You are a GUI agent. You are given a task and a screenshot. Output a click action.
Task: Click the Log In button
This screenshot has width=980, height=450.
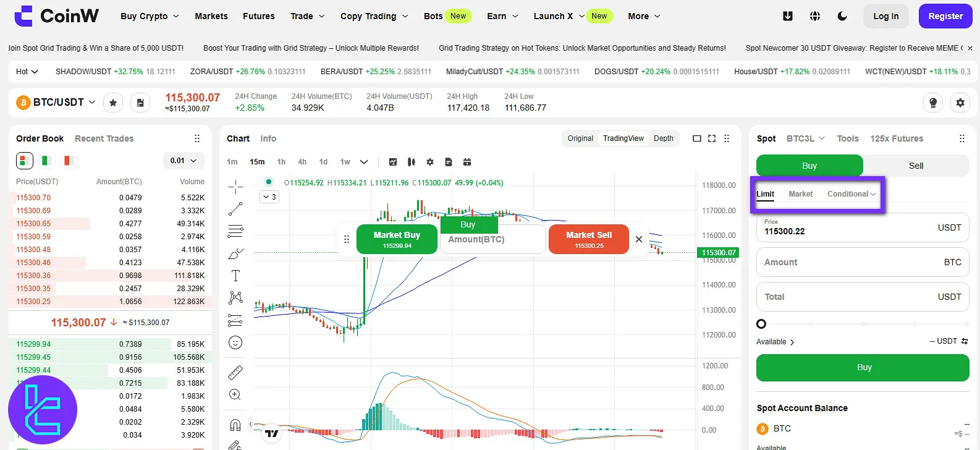click(x=886, y=16)
